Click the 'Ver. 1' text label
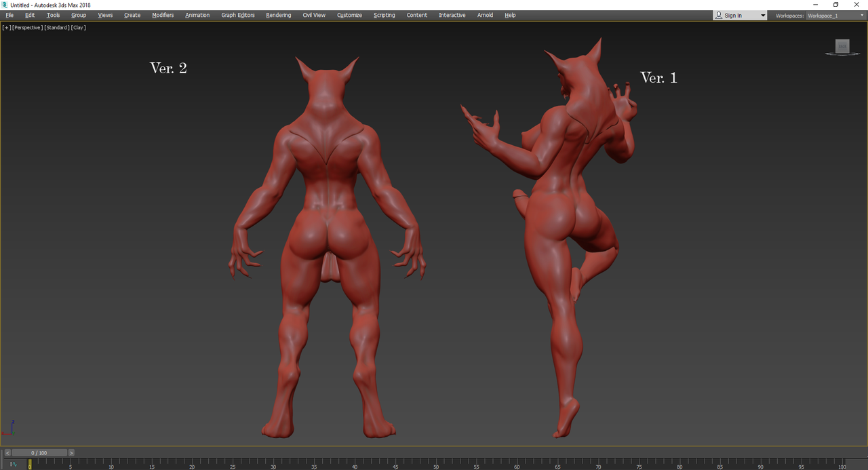 click(x=658, y=77)
